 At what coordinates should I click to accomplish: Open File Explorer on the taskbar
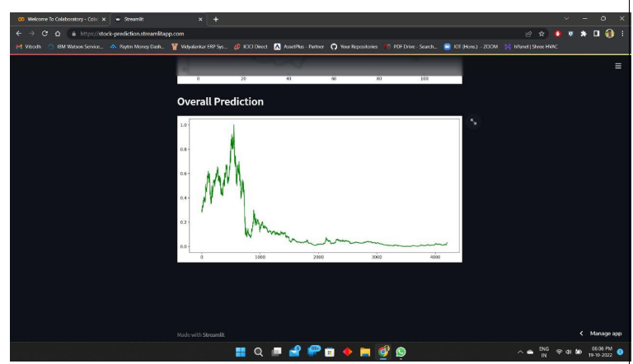point(365,352)
